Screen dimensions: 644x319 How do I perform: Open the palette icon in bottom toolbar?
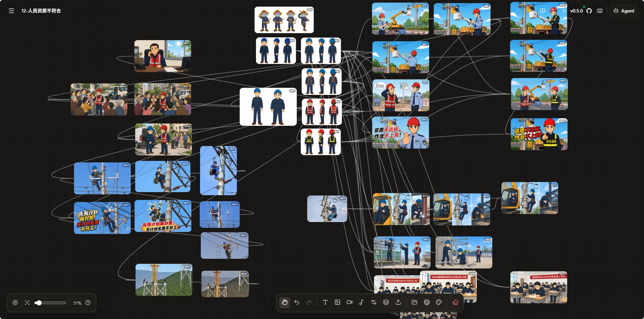coord(439,302)
